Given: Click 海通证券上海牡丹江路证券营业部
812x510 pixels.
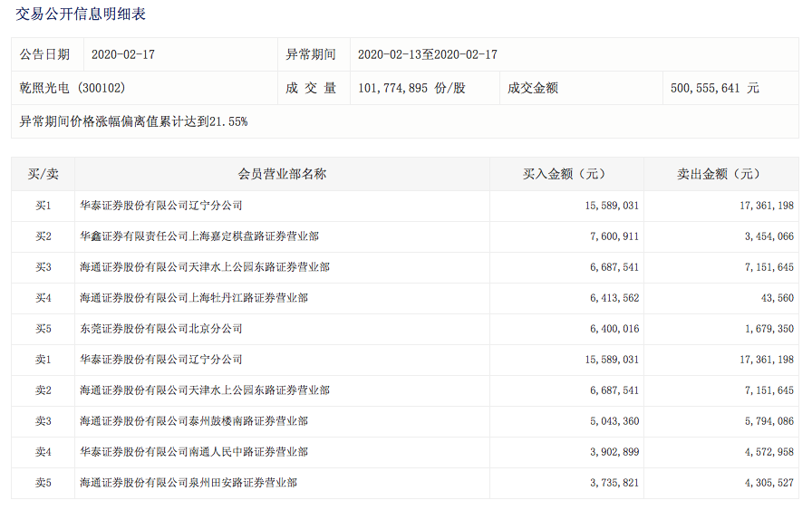Looking at the screenshot, I should (194, 298).
